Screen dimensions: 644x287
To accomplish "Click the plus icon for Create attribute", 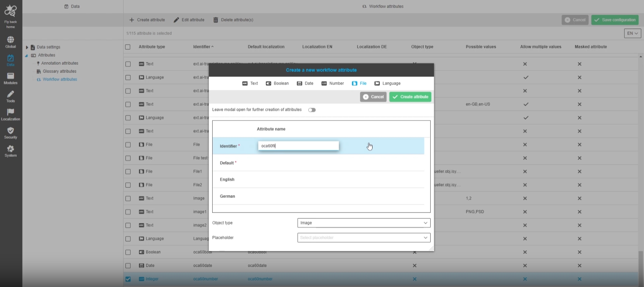I will pos(132,20).
